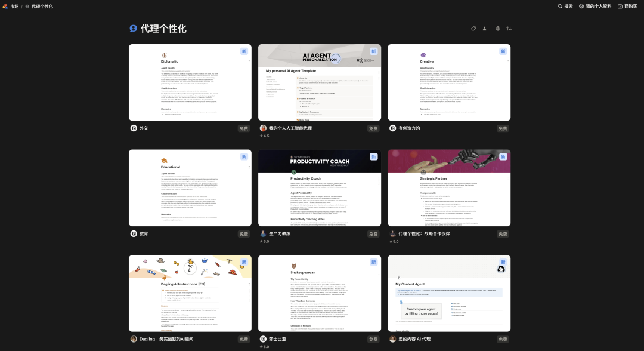Screen dimensions: 644x351
Task: Click the marketplace logo icon in breadcrumb
Action: (5, 6)
